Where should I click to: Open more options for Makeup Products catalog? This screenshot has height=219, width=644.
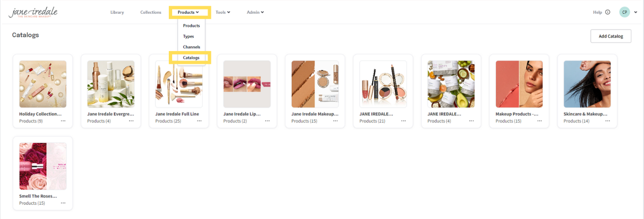[540, 121]
